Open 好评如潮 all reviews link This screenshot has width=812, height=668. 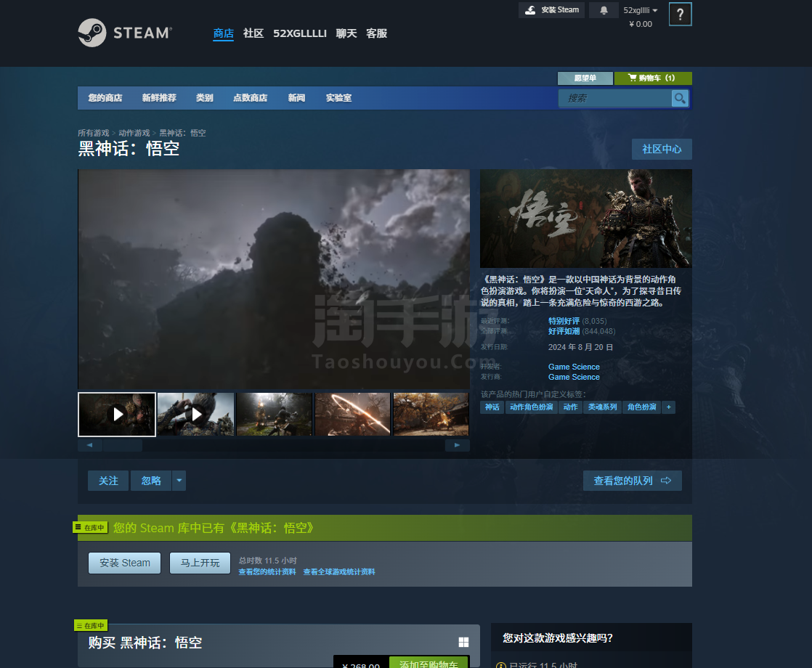click(564, 331)
